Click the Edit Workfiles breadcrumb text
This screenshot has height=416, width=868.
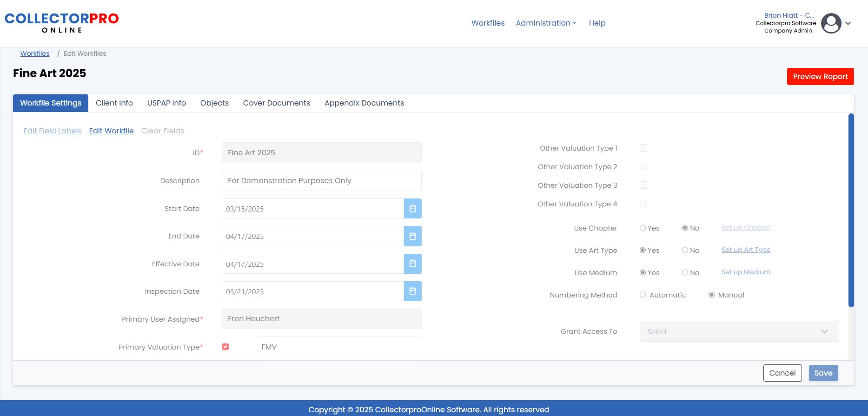[x=85, y=53]
